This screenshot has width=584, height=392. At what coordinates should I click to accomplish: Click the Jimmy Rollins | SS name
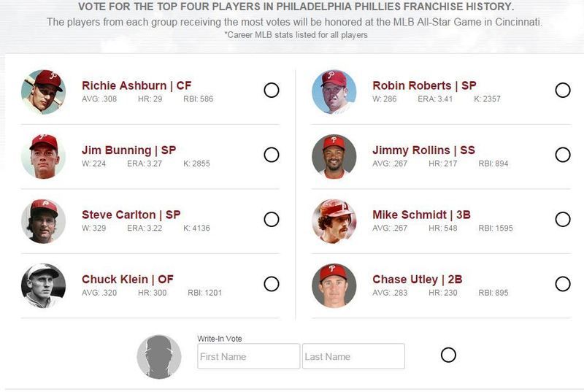(423, 150)
